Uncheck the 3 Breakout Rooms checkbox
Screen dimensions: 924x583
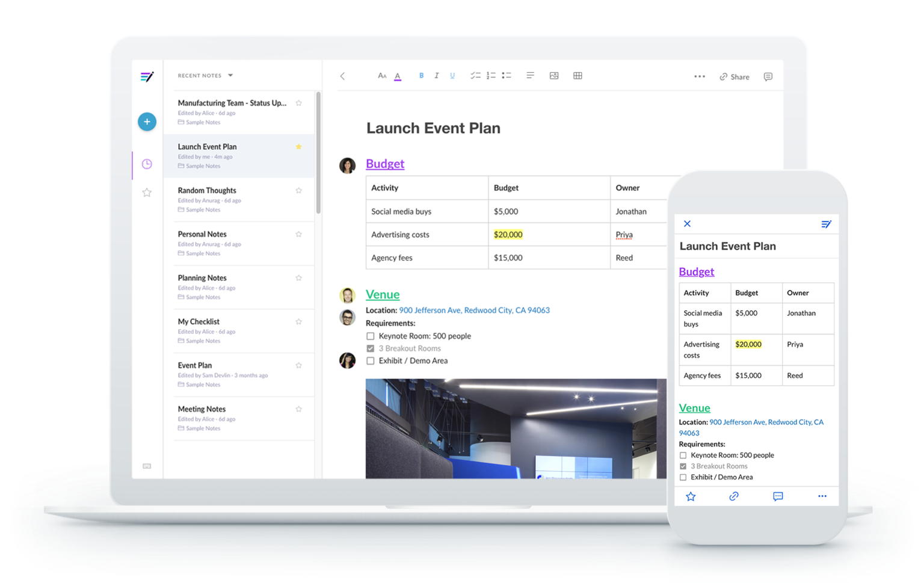(371, 348)
